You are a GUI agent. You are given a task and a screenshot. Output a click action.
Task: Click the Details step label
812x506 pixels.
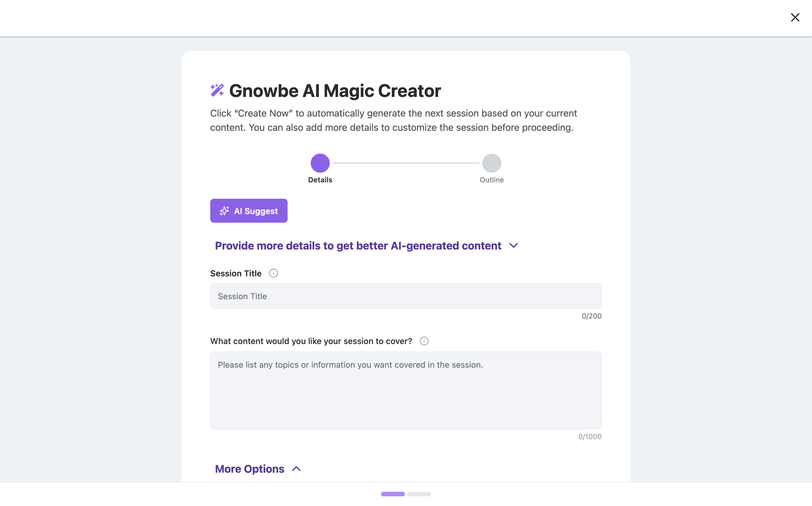320,180
